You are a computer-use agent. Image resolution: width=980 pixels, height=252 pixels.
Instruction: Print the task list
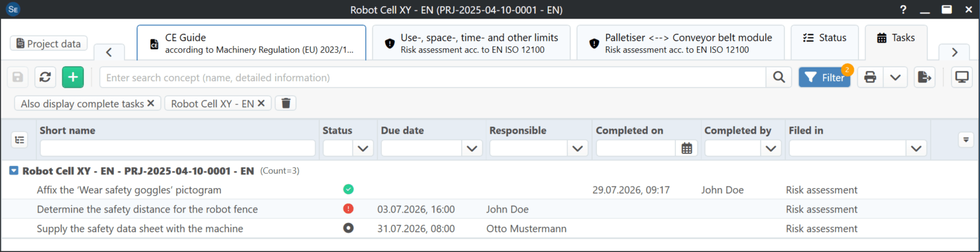point(870,77)
